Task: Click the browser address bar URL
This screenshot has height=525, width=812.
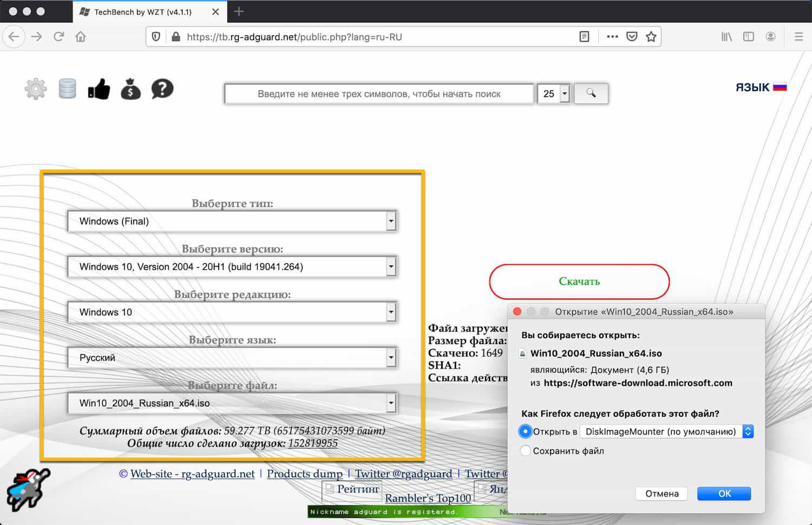Action: [x=294, y=37]
